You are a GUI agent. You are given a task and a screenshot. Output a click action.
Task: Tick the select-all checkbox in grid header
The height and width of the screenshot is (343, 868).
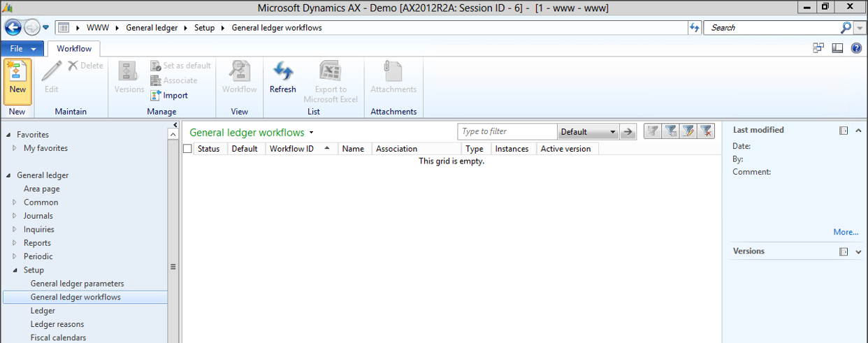pos(187,149)
